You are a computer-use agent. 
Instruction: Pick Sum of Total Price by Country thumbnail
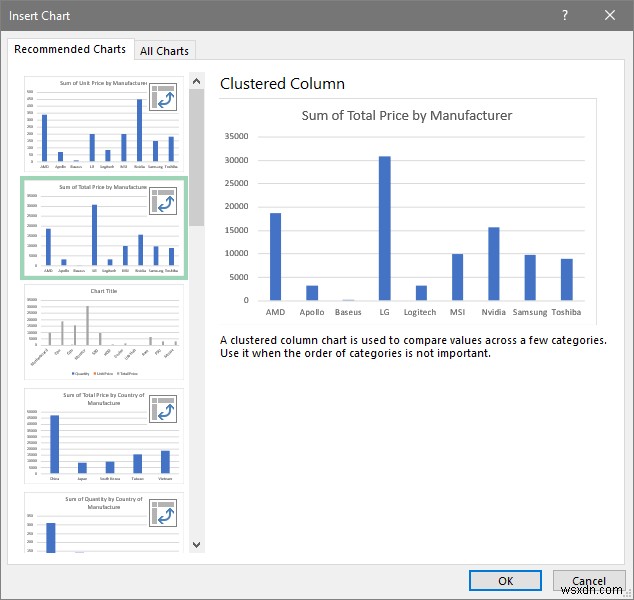[x=104, y=436]
